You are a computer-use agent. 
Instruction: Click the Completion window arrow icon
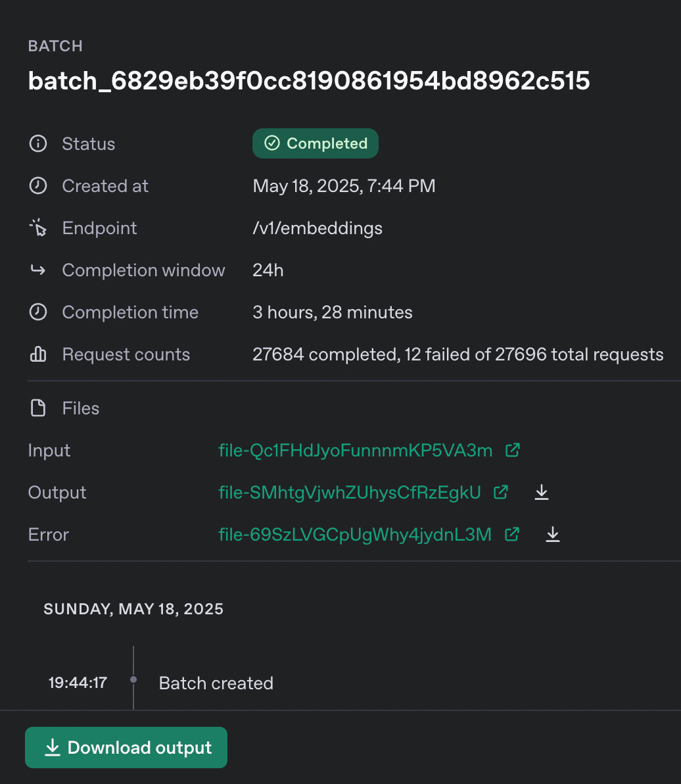[x=38, y=270]
